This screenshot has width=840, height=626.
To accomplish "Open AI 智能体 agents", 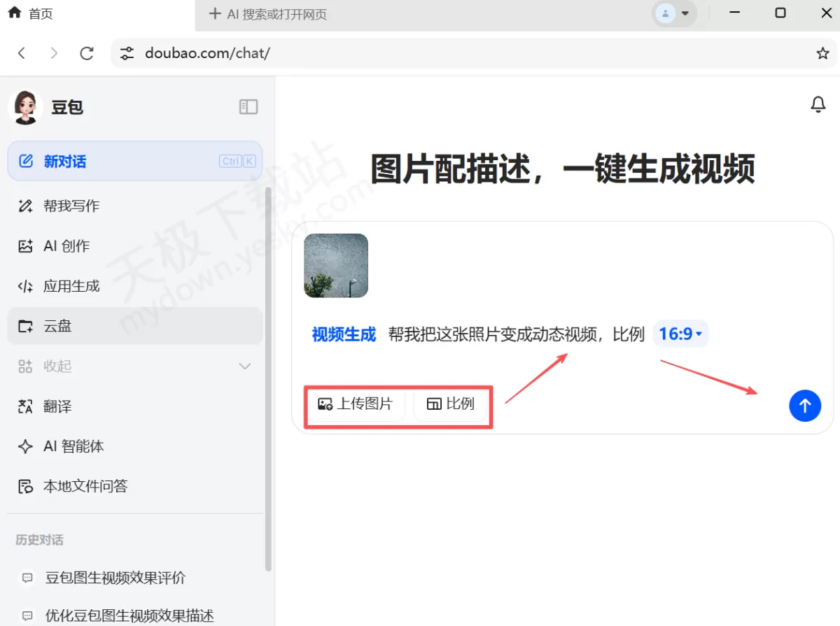I will [135, 446].
